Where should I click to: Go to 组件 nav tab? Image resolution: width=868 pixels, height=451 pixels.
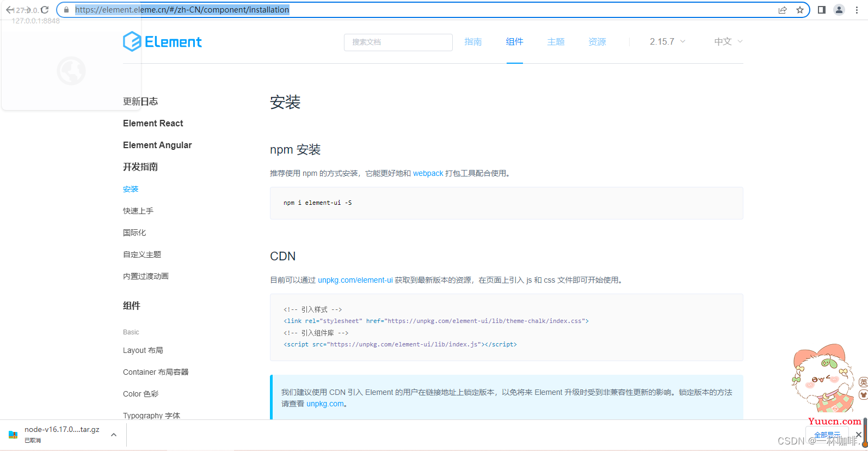[514, 42]
